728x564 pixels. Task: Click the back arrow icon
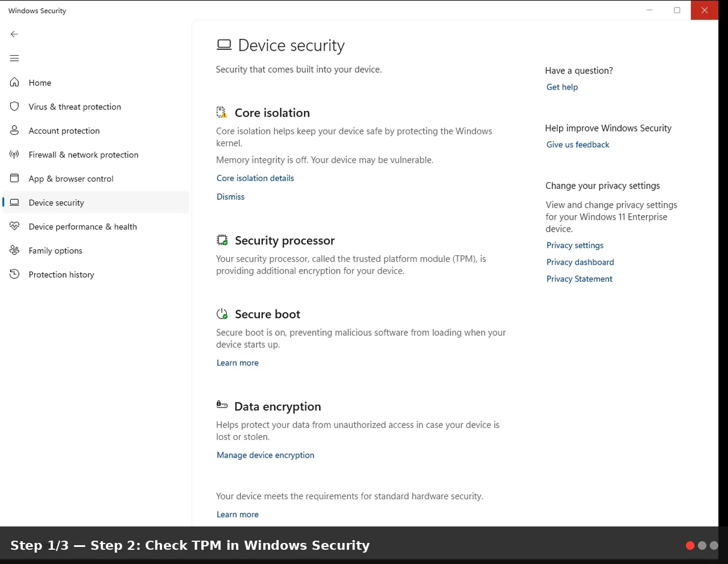(x=14, y=34)
